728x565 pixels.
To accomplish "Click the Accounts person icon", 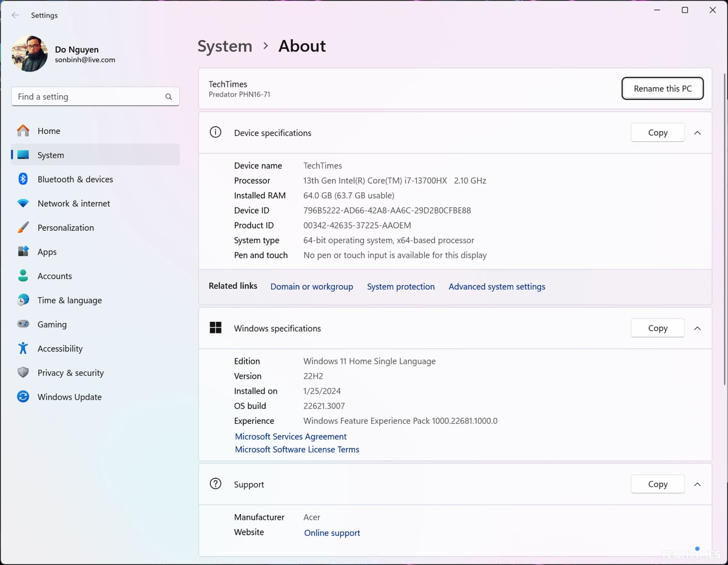I will (x=23, y=276).
